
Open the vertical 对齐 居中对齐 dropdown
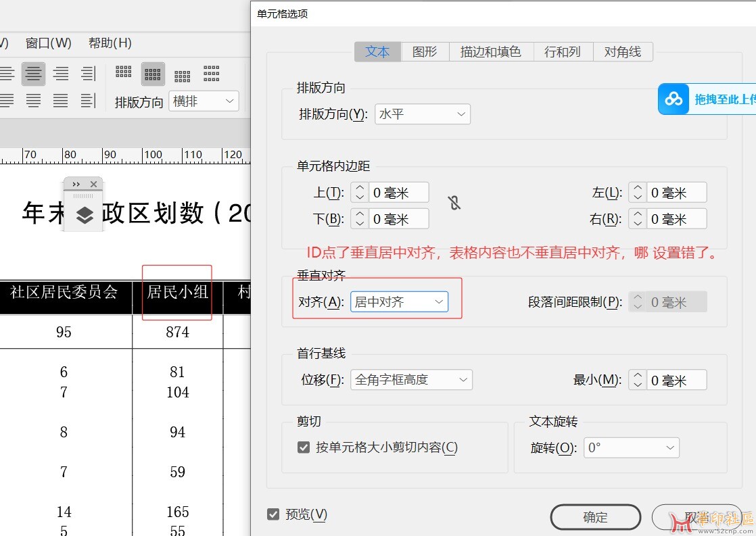[399, 302]
